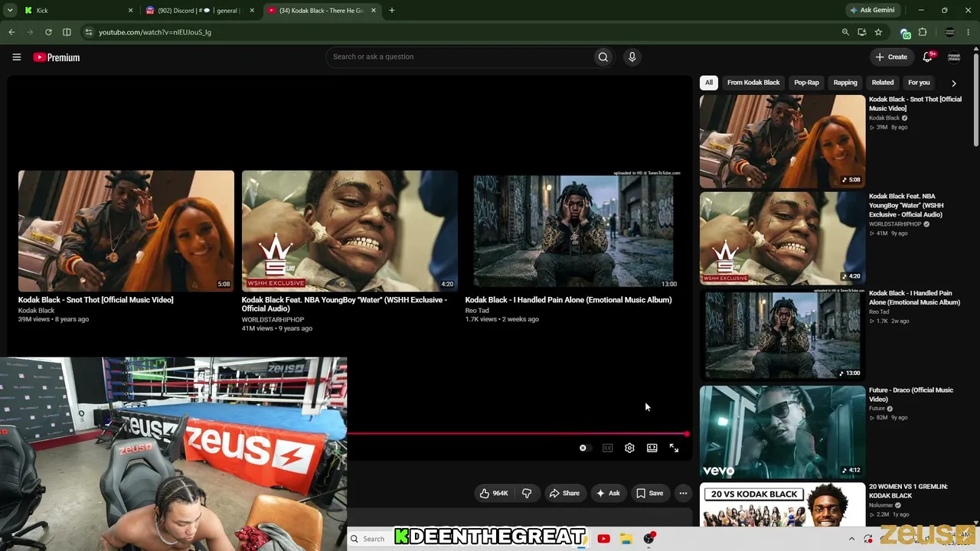Viewport: 980px width, 551px height.
Task: Open the Chrome profile avatar
Action: point(950,32)
